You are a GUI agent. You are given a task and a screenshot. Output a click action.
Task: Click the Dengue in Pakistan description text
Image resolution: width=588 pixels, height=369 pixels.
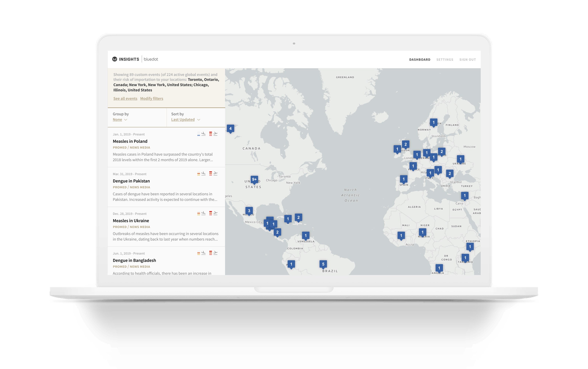click(165, 197)
